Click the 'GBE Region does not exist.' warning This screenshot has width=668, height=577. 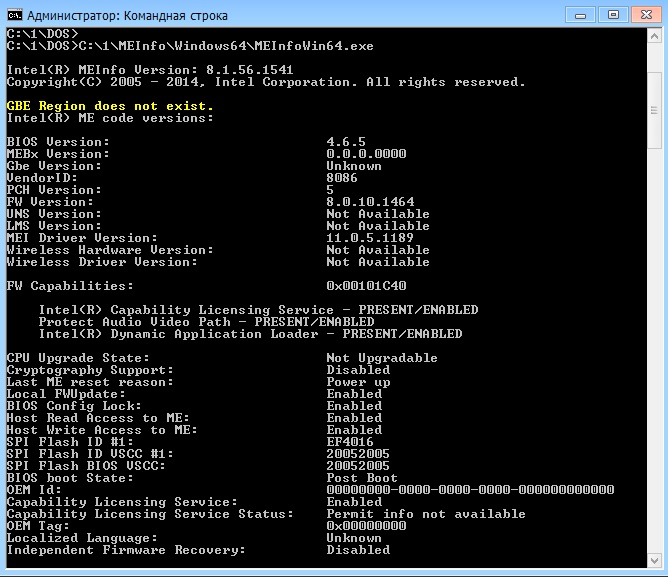110,106
